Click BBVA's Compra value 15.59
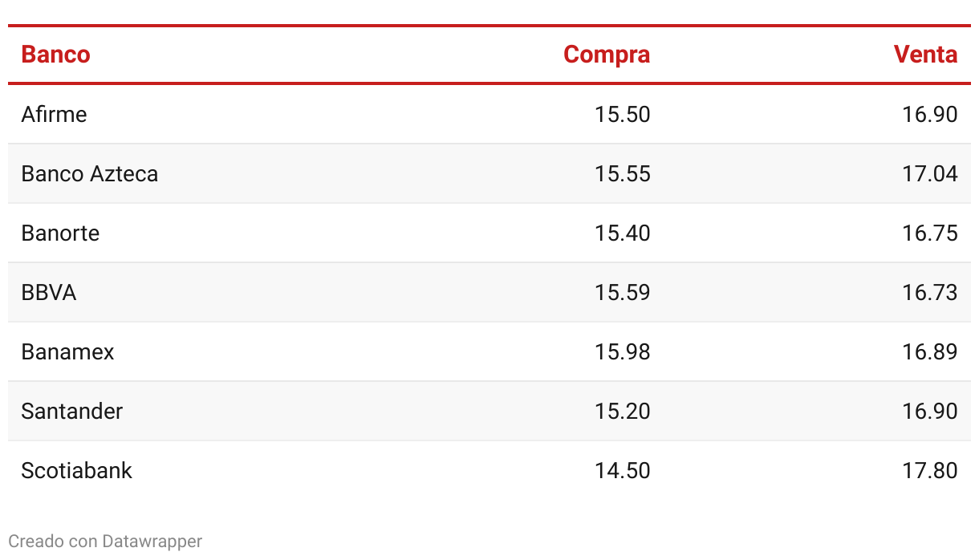 click(623, 292)
